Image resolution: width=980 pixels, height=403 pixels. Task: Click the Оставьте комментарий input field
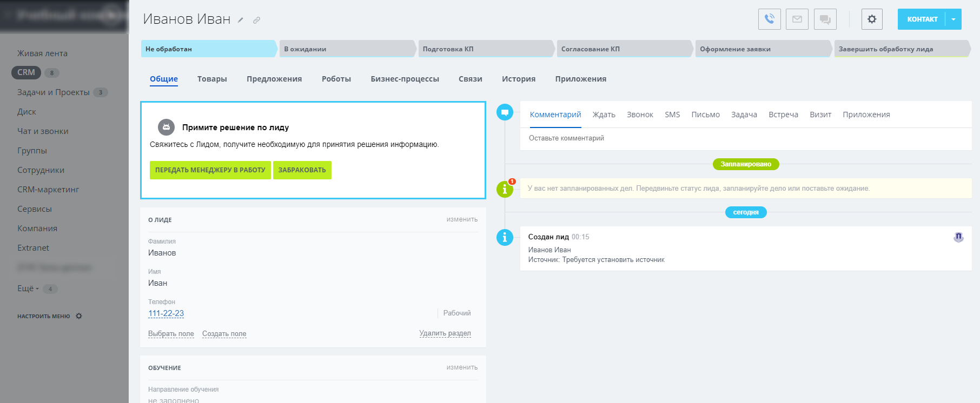745,138
